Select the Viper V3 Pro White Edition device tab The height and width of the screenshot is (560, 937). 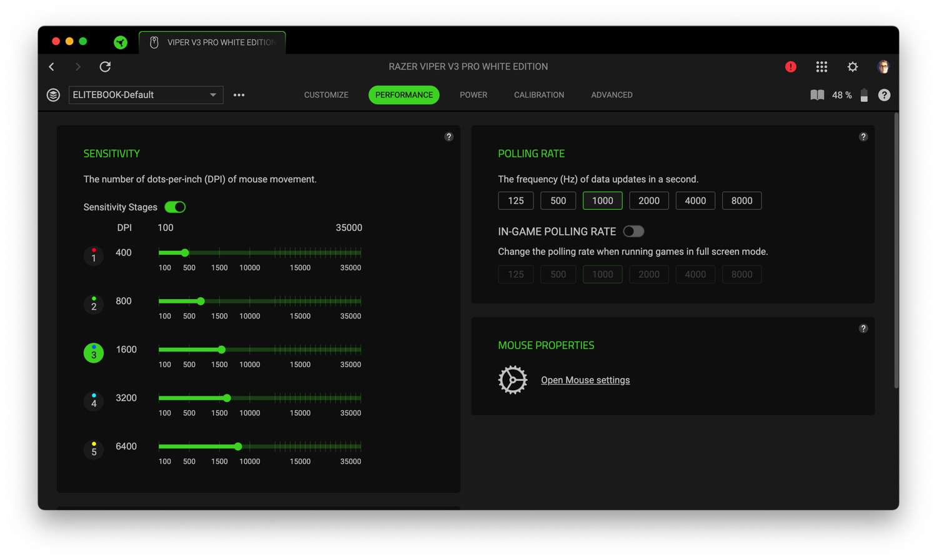(x=212, y=42)
